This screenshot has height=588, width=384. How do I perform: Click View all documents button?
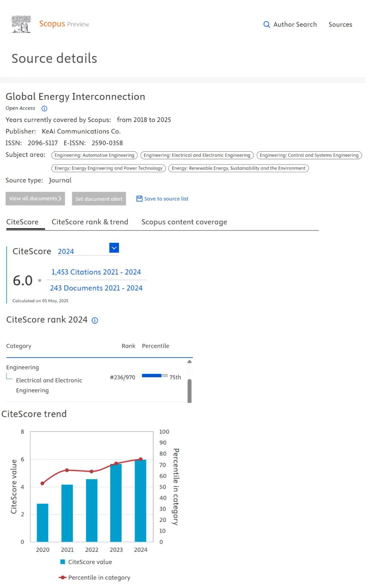point(35,199)
